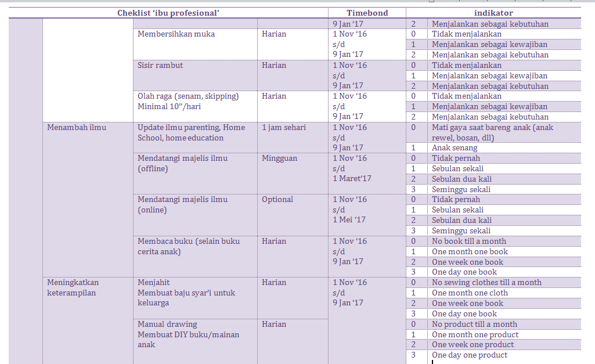Viewport: 595px width, 364px height.
Task: Select the 'Sisir rambut' cell
Action: point(195,75)
